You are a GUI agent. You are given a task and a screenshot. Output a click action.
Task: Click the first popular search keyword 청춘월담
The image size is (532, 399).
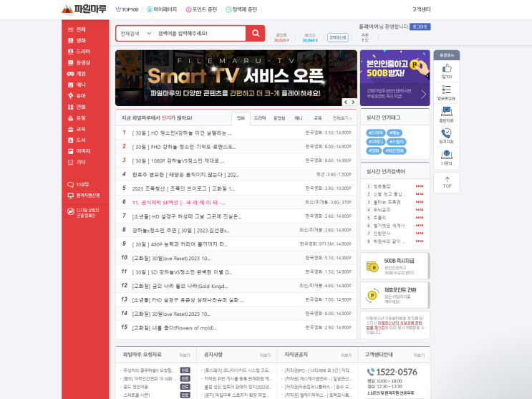point(382,186)
